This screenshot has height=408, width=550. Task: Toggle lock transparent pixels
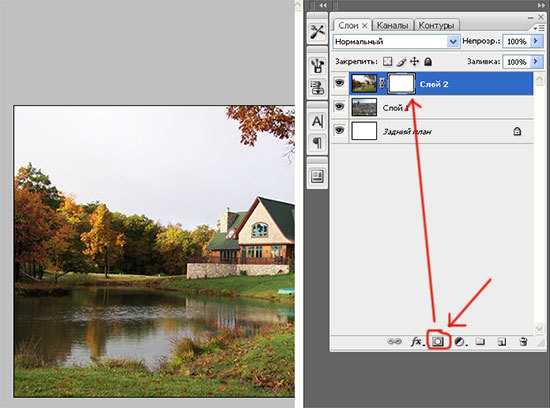(387, 61)
